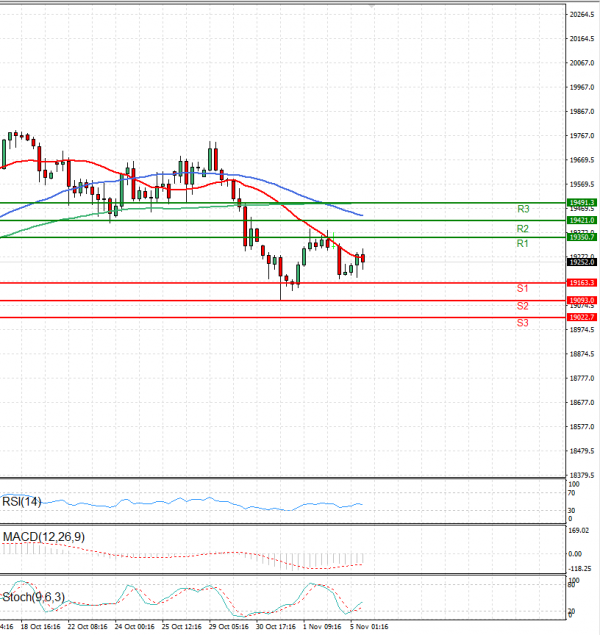Select the current price 19252.0 tag

pos(582,262)
